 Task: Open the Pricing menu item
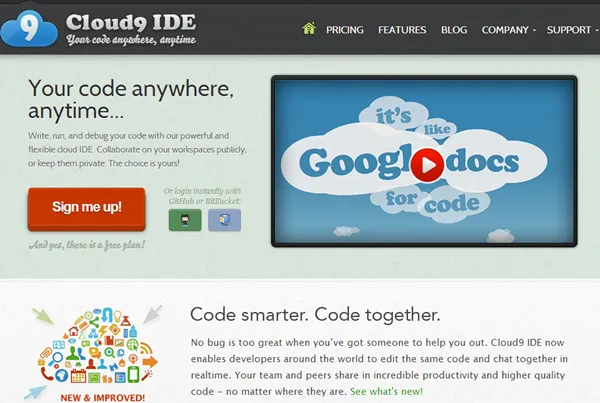[345, 30]
